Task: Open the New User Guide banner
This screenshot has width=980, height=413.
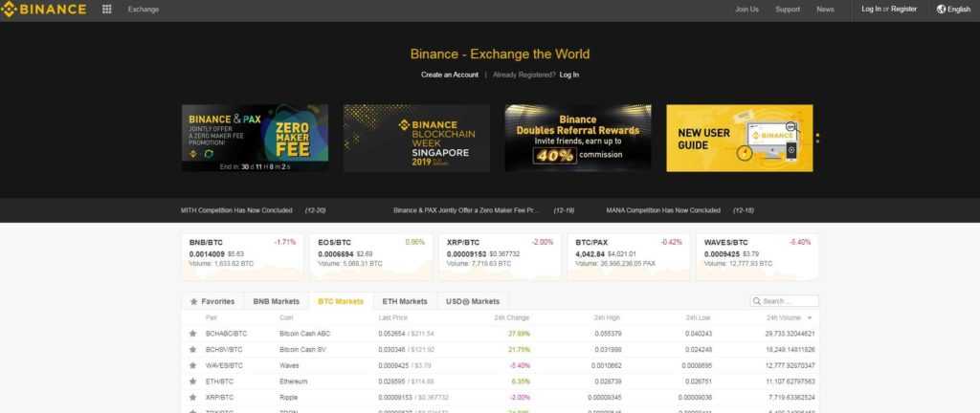Action: [739, 138]
